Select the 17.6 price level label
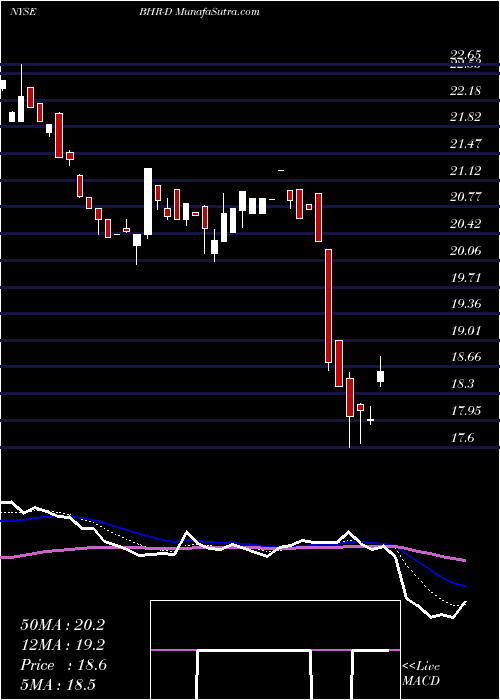Image resolution: width=500 pixels, height=700 pixels. [462, 438]
